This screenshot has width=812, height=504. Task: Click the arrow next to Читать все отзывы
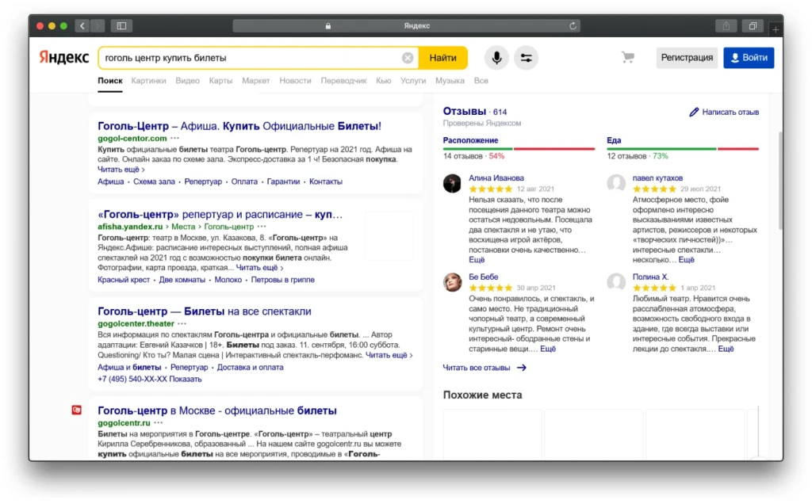[x=522, y=368]
